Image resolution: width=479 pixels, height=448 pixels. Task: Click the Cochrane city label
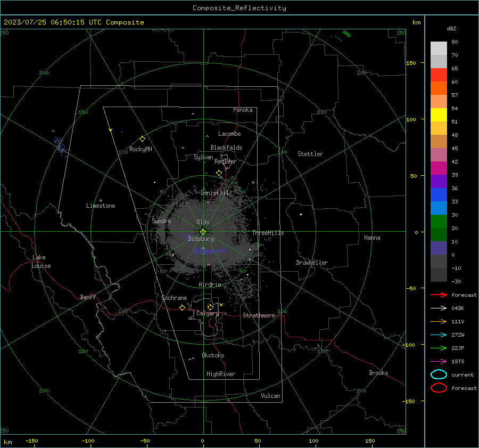pyautogui.click(x=174, y=298)
